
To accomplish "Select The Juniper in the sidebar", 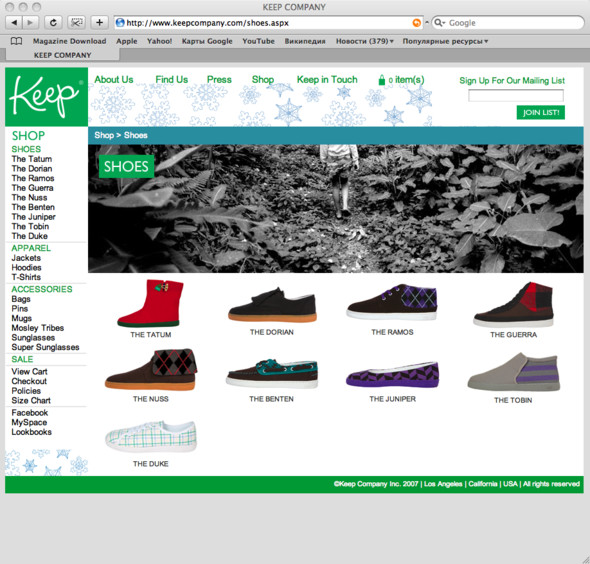I will (x=33, y=217).
